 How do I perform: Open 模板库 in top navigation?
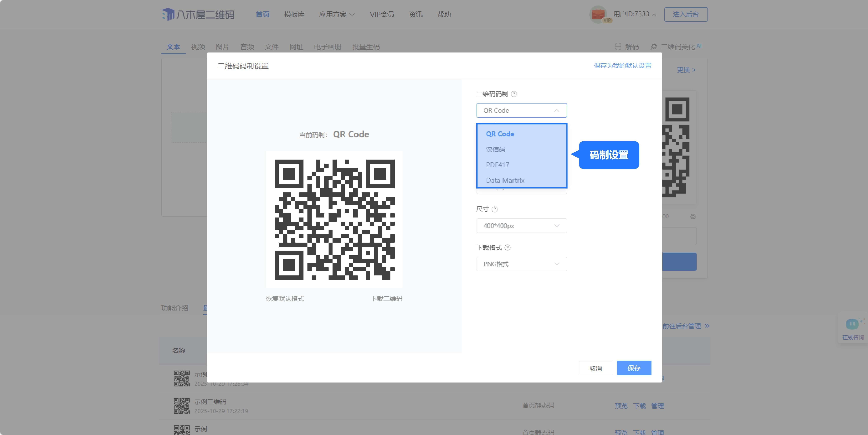[x=294, y=14]
